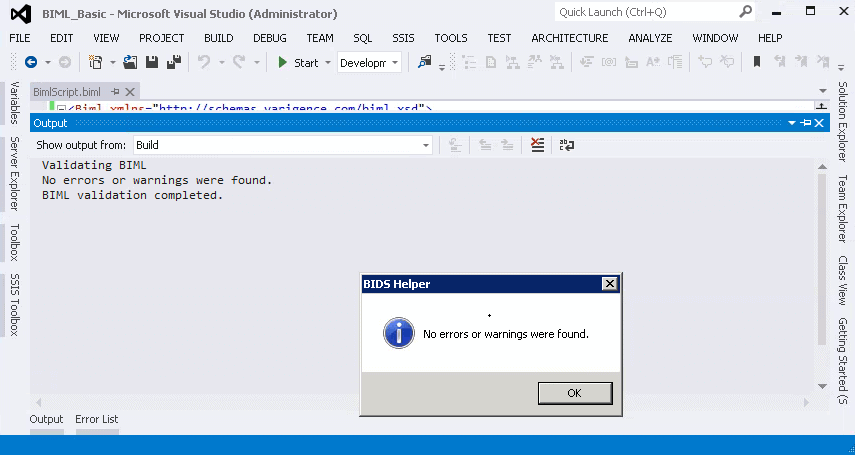Click the Uncomment Selection icon
The height and width of the screenshot is (455, 855).
pyautogui.click(x=727, y=62)
